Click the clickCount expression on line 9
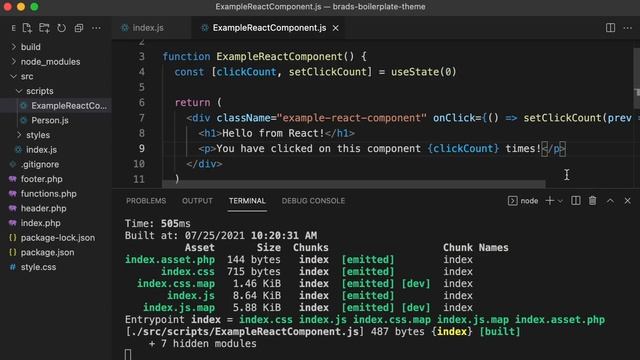This screenshot has height=360, width=640. click(x=463, y=149)
